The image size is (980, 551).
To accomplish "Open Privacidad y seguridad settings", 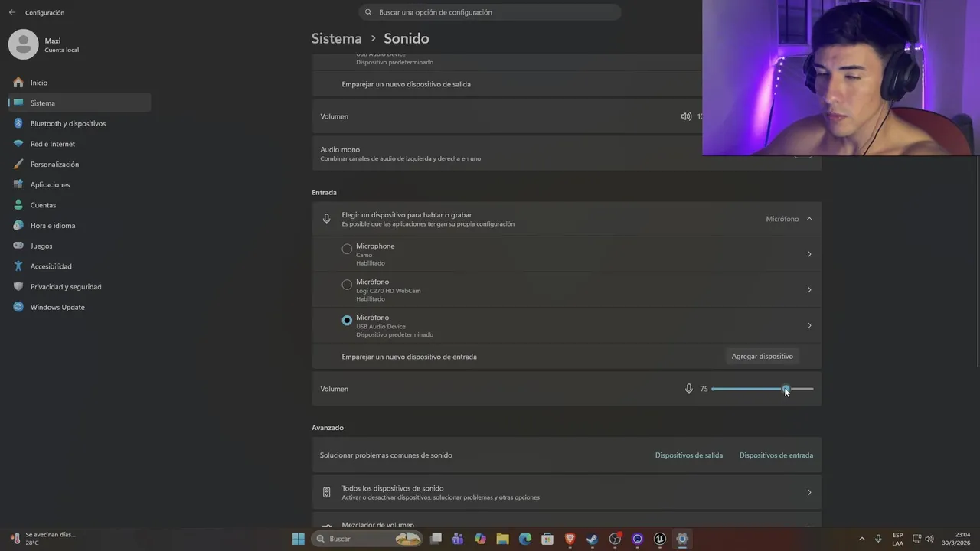I will point(79,287).
